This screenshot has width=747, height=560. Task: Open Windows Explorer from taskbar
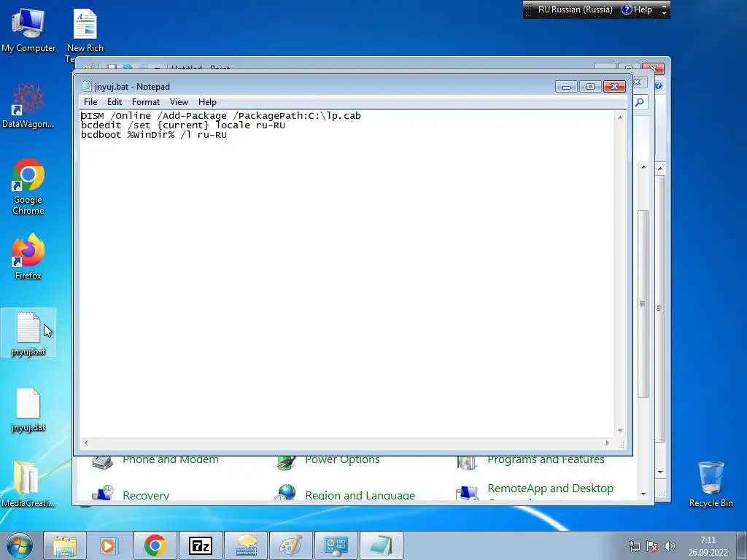[65, 545]
